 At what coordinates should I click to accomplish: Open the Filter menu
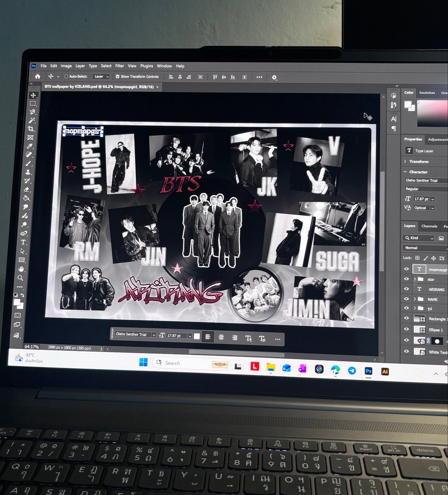point(120,66)
